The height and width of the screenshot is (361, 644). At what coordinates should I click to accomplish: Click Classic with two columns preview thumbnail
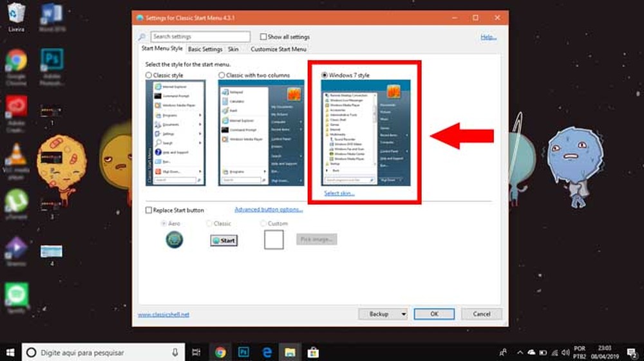261,133
